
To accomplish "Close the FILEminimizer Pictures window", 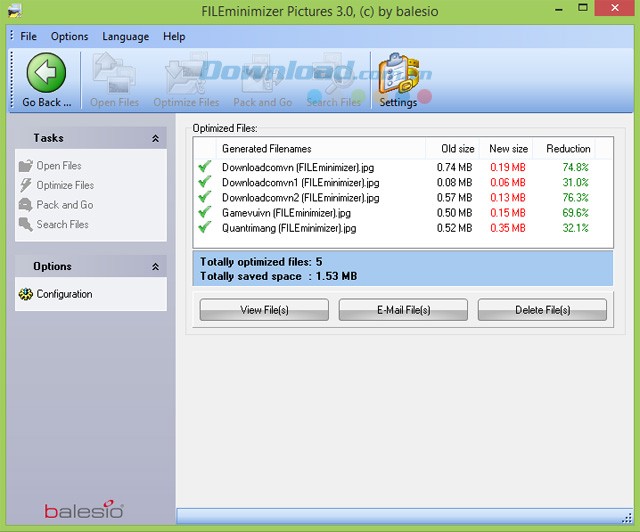I will coord(615,8).
